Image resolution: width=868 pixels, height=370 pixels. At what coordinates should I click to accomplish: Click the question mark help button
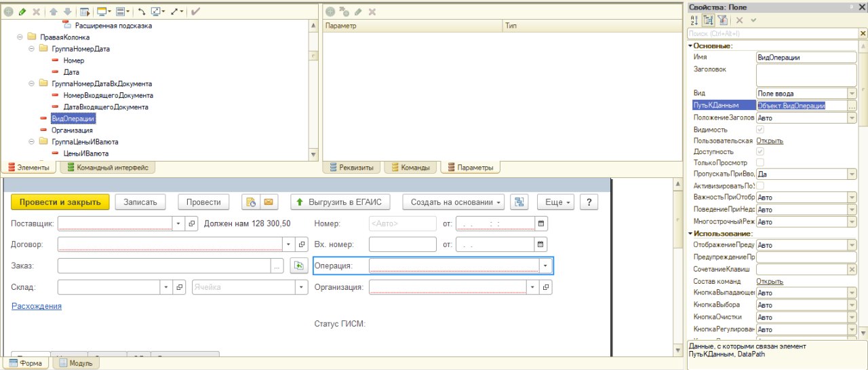tap(589, 202)
